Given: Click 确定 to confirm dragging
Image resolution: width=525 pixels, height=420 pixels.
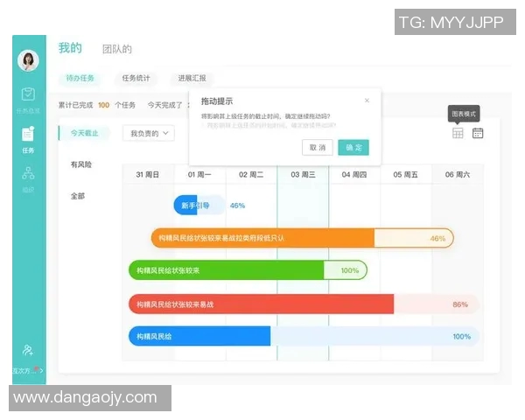Looking at the screenshot, I should [x=353, y=147].
